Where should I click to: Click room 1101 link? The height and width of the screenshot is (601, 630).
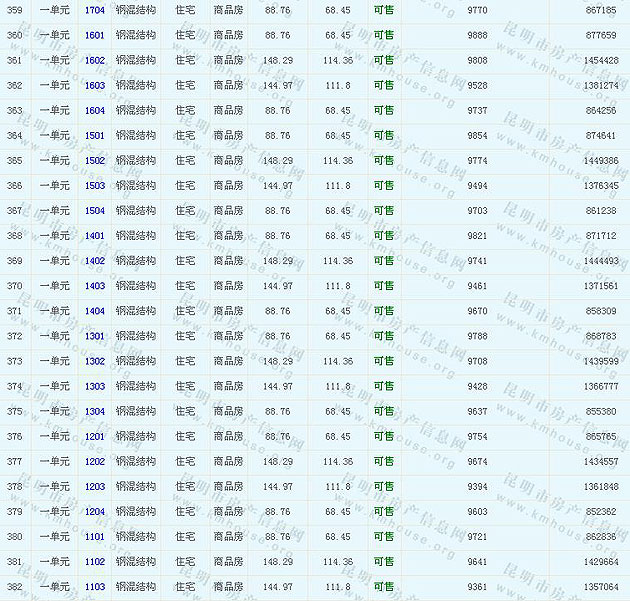click(x=95, y=537)
